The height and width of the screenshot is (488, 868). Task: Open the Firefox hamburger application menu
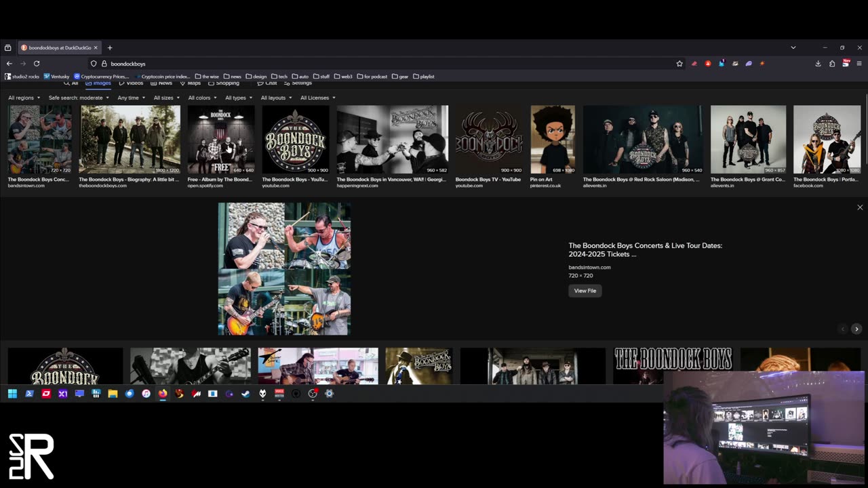coord(859,64)
